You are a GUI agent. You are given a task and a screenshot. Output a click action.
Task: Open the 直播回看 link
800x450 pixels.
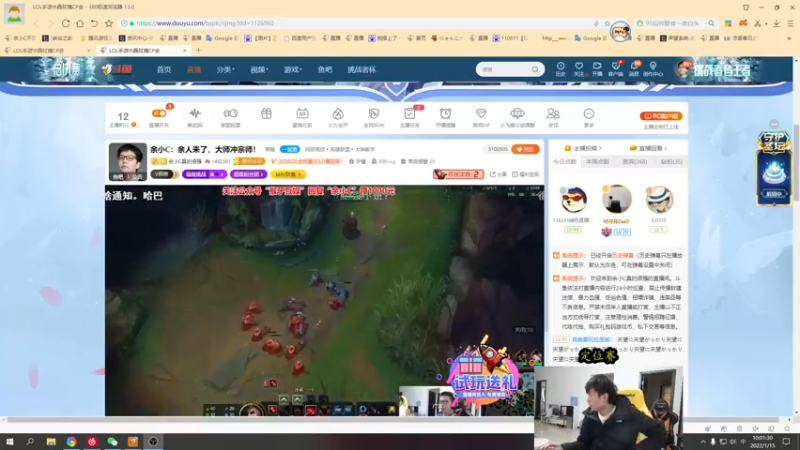[648, 148]
